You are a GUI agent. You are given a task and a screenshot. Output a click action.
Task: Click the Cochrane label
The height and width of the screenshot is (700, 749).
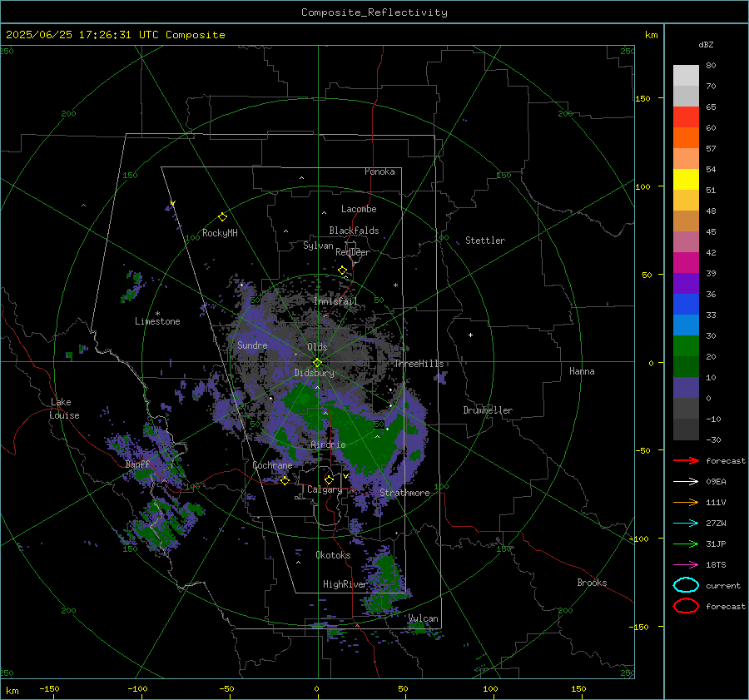(272, 465)
